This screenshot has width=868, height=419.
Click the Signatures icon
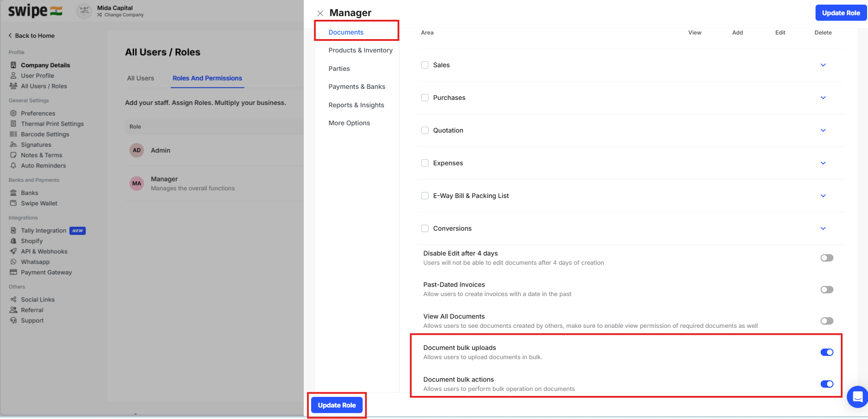coord(13,145)
